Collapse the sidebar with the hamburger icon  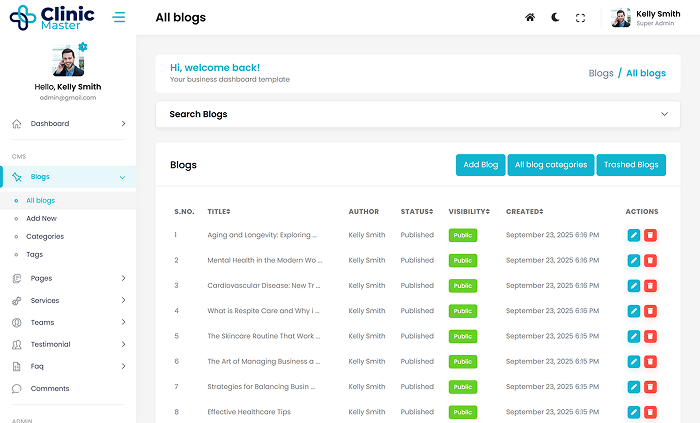119,17
